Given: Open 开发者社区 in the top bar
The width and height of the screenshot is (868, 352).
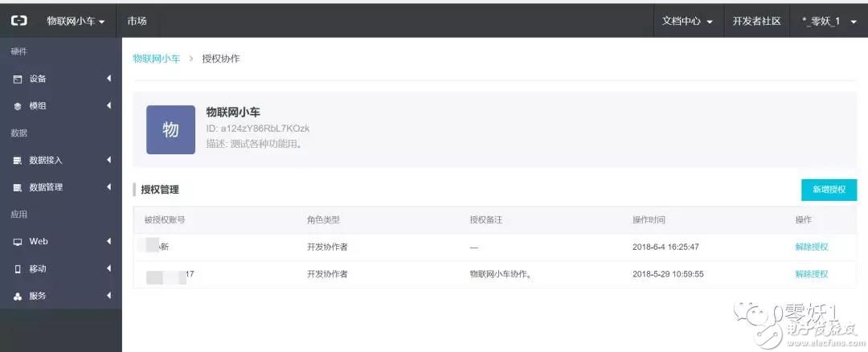Looking at the screenshot, I should [756, 21].
